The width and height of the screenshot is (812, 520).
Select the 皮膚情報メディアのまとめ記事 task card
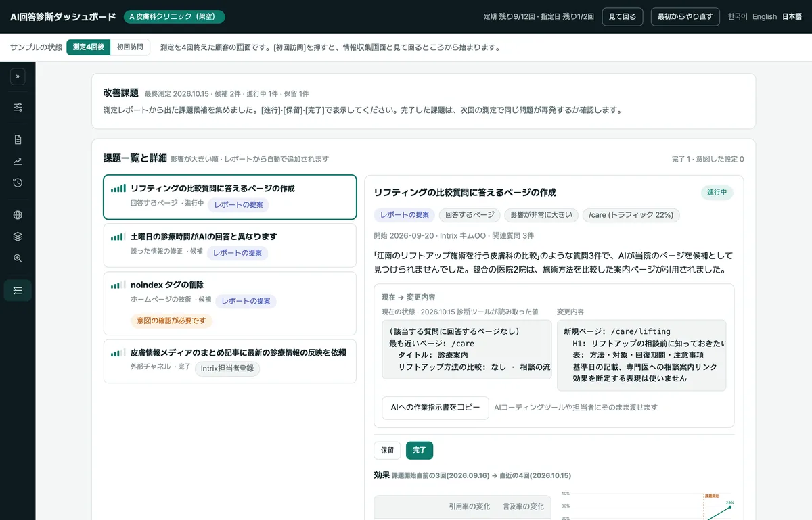230,361
